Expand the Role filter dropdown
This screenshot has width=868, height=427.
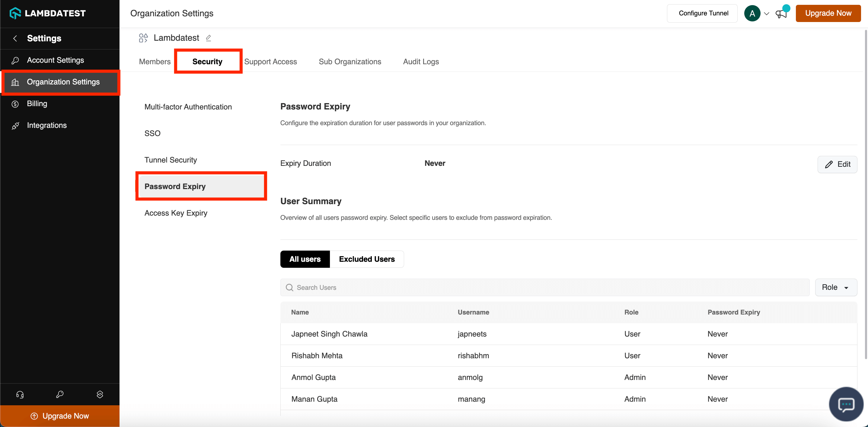[835, 287]
